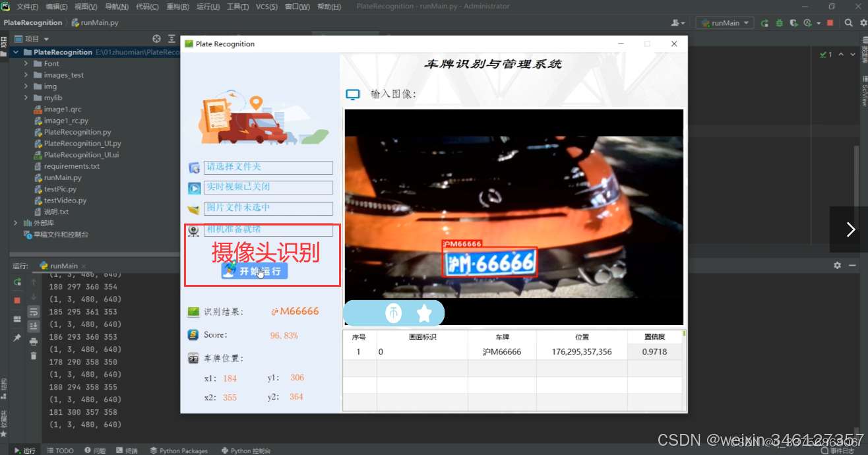Stop the running process with red square
Image resolution: width=868 pixels, height=455 pixels.
point(830,22)
